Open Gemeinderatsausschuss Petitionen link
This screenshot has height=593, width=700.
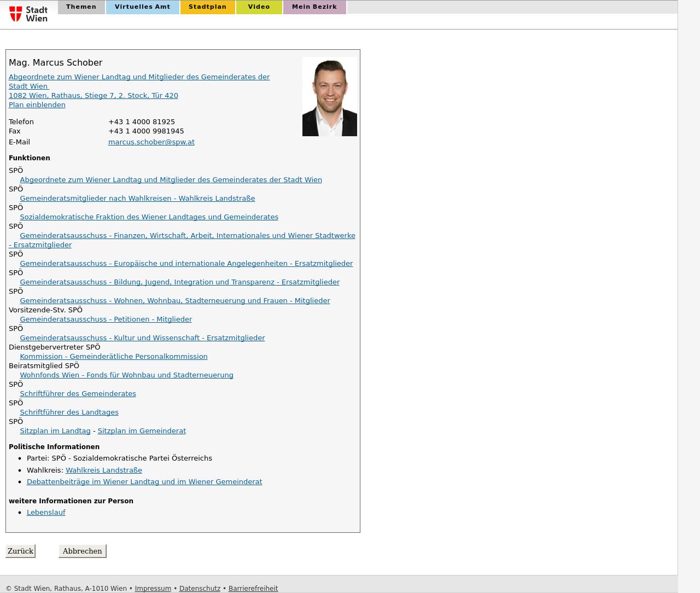[x=106, y=319]
